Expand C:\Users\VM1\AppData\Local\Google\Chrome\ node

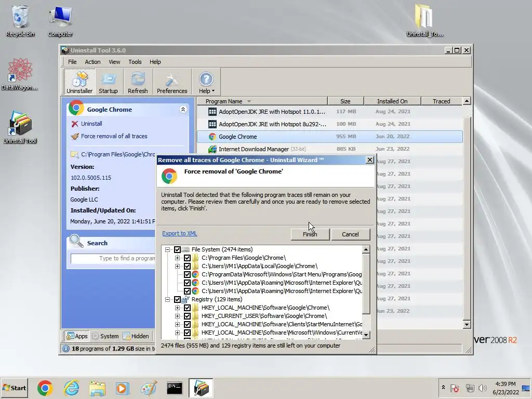tap(177, 266)
